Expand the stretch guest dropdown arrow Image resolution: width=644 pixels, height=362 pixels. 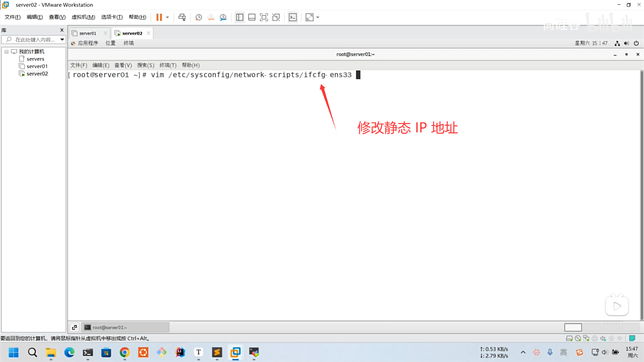click(318, 17)
